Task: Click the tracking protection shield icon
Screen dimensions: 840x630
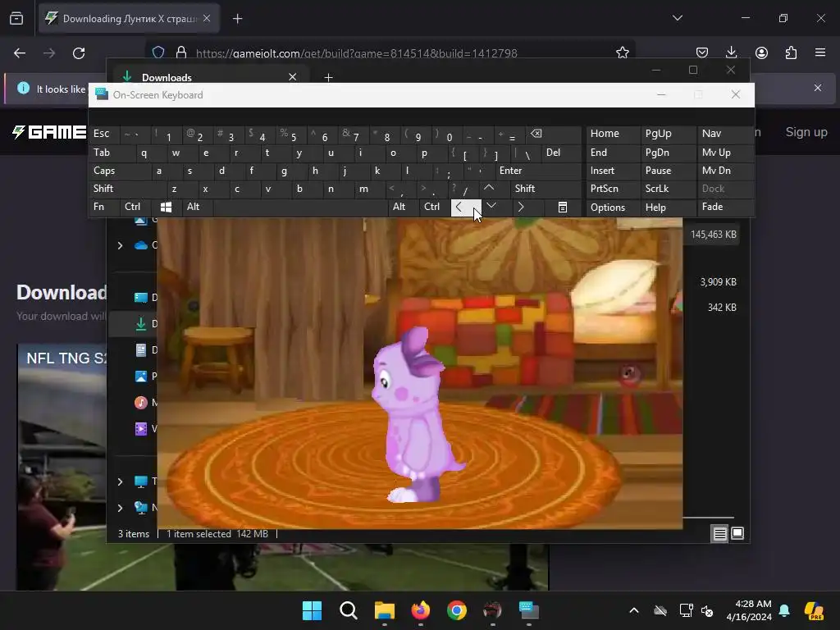Action: (x=158, y=52)
